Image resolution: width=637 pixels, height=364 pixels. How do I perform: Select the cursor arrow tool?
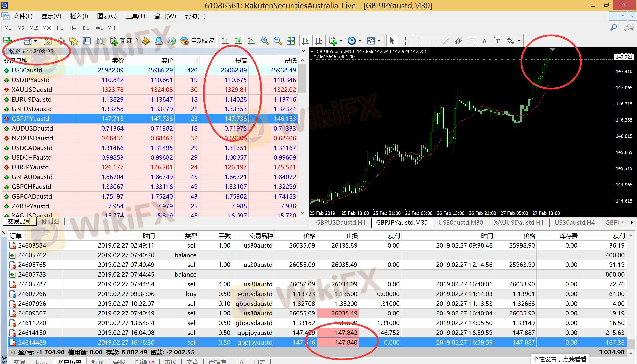(x=392, y=41)
